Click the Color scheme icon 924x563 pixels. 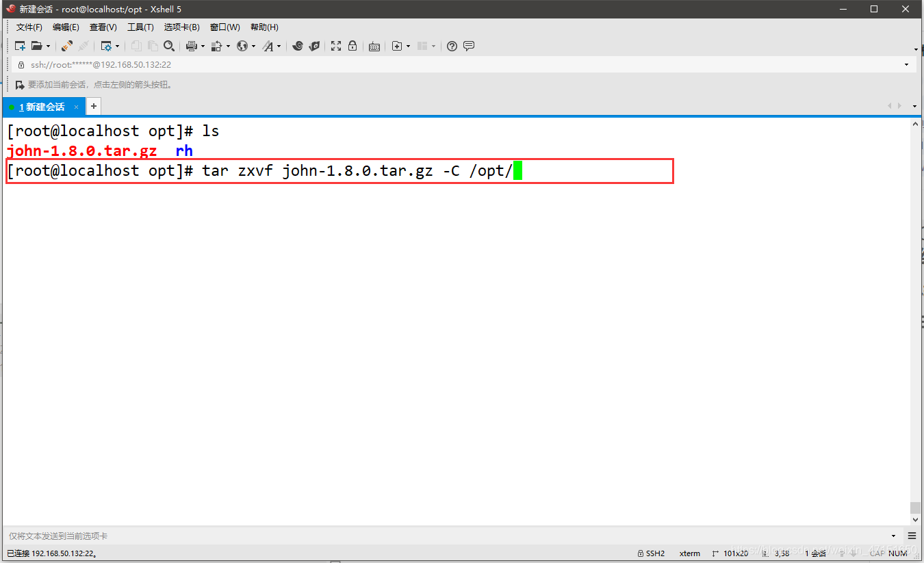point(216,46)
